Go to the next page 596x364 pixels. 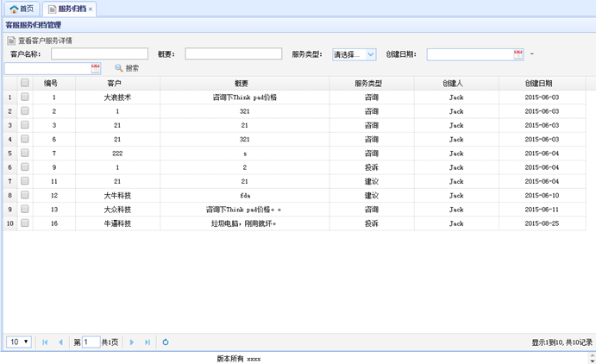tap(132, 342)
